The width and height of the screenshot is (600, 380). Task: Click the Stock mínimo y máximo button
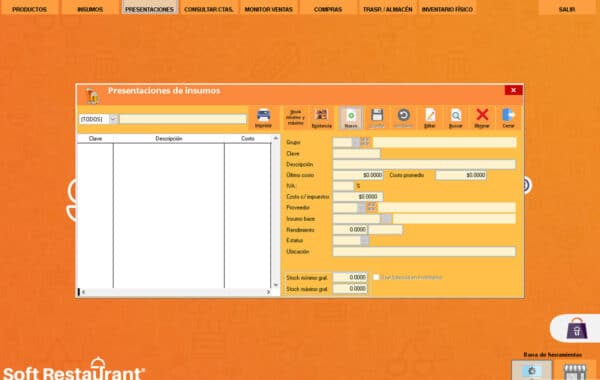[295, 118]
